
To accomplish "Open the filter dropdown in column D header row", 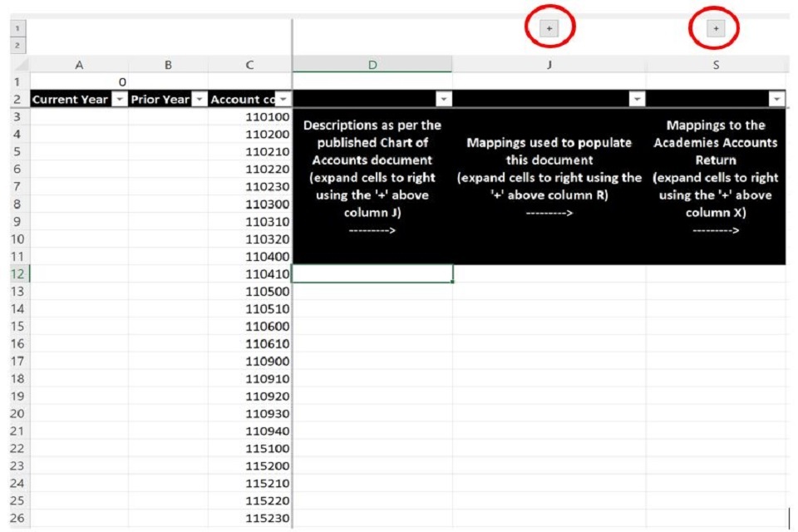I will 444,100.
